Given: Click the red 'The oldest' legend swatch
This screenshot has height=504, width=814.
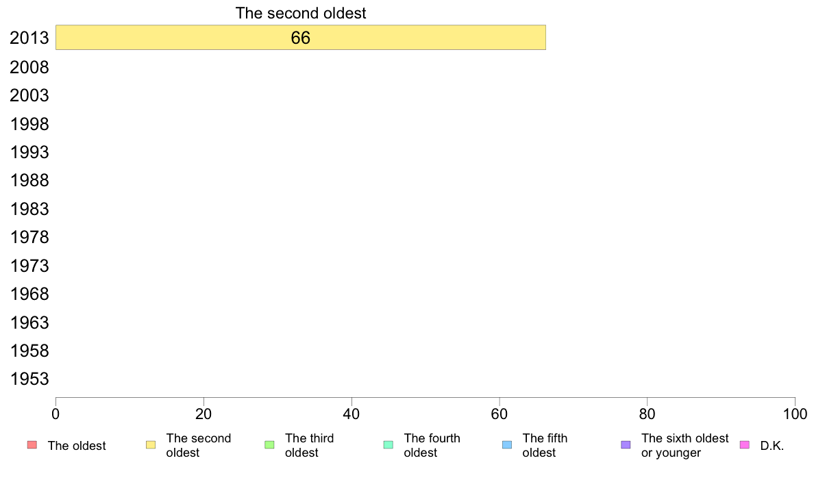Looking at the screenshot, I should click(x=32, y=445).
